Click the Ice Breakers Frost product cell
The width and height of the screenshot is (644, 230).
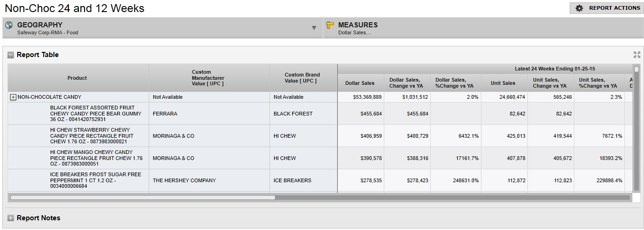coord(96,180)
